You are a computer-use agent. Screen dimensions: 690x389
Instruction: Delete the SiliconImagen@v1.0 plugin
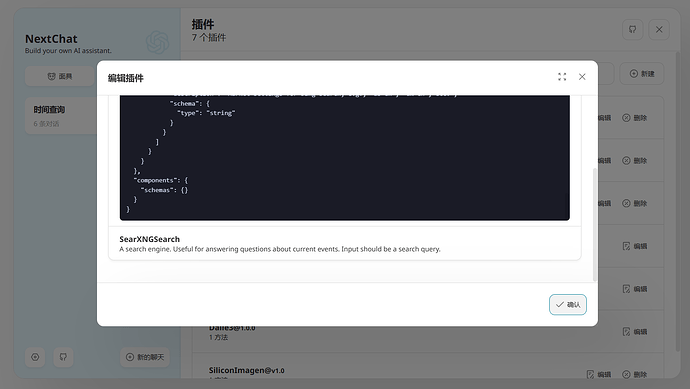(635, 374)
